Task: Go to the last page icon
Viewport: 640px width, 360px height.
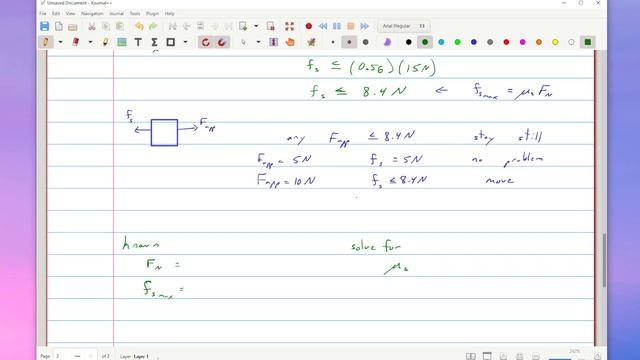Action: 229,26
